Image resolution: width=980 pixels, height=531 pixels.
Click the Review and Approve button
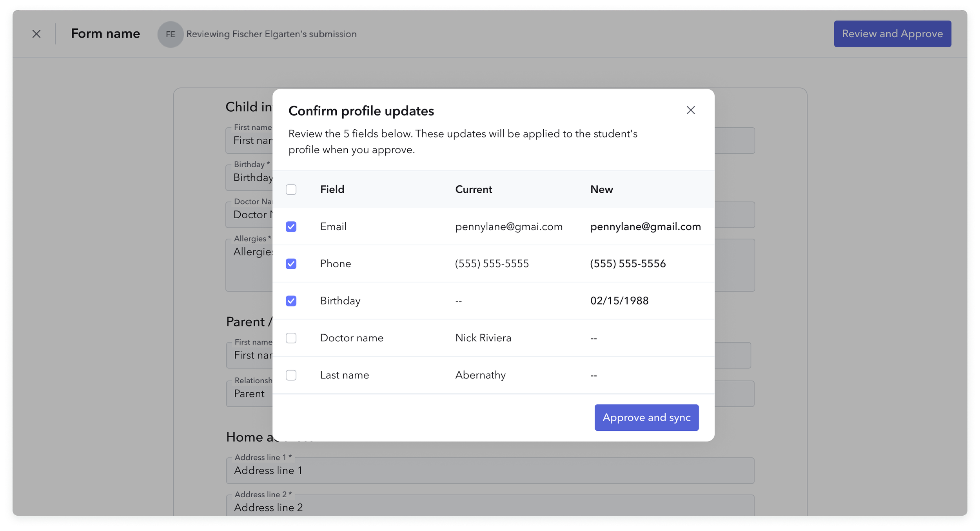click(x=892, y=34)
